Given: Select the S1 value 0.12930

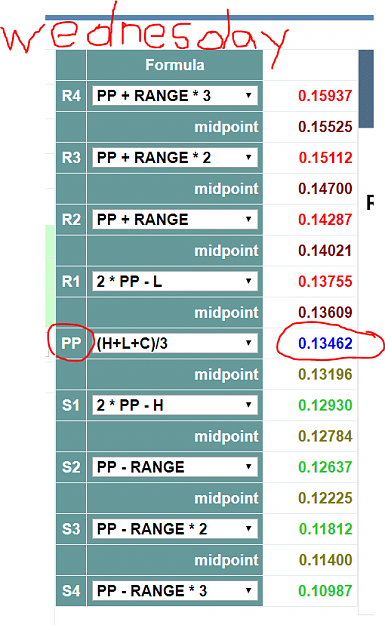Looking at the screenshot, I should coord(325,405).
